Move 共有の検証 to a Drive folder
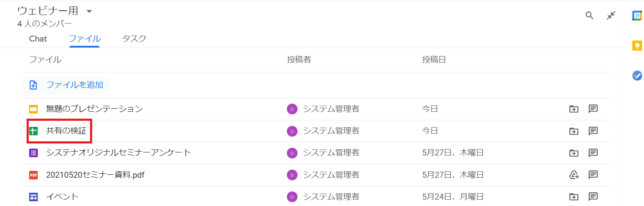This screenshot has height=206, width=644. [x=574, y=131]
